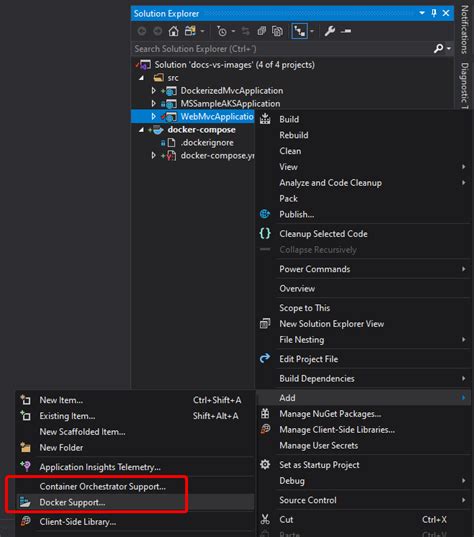Screen dimensions: 474x537
Task: Select Rebuild from the context menu
Action: [x=363, y=135]
